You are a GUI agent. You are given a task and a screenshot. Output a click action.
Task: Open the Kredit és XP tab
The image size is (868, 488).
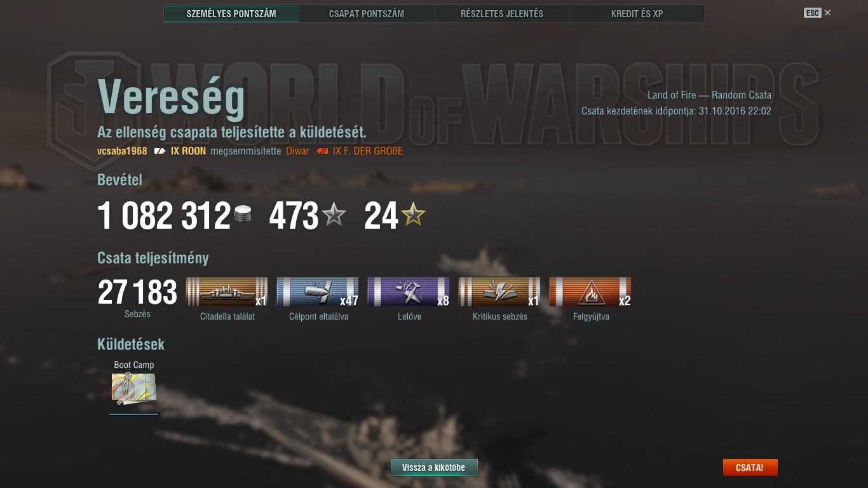pos(637,13)
